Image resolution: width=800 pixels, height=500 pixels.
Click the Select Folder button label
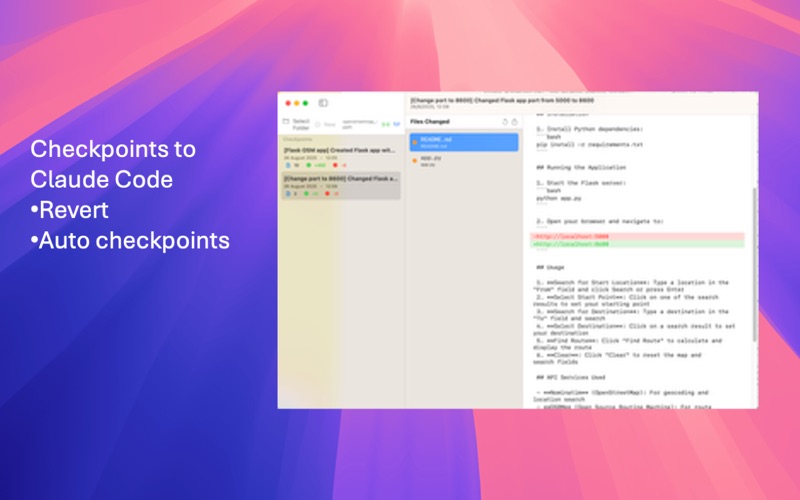(x=301, y=124)
